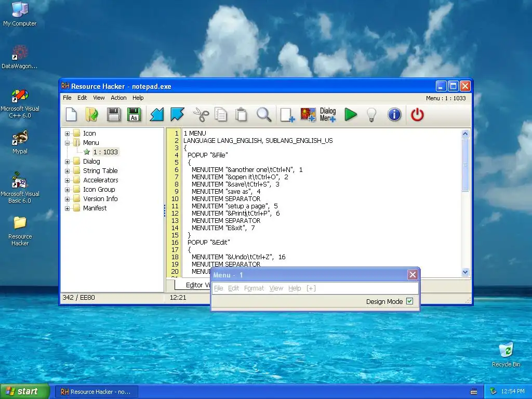Click the "setup a page" menu item line

coord(234,206)
